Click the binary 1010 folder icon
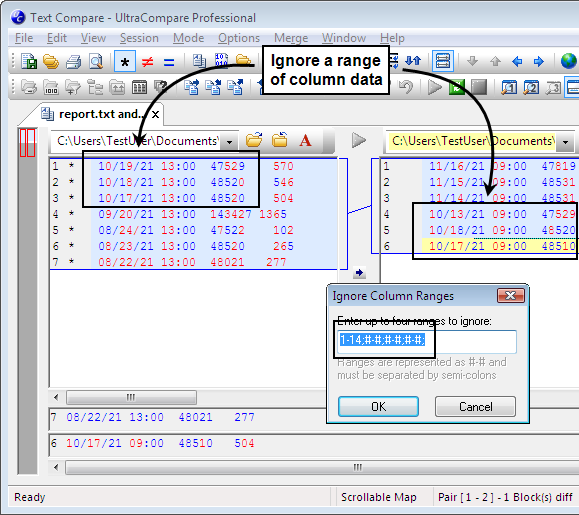This screenshot has height=515, width=579. coord(51,87)
